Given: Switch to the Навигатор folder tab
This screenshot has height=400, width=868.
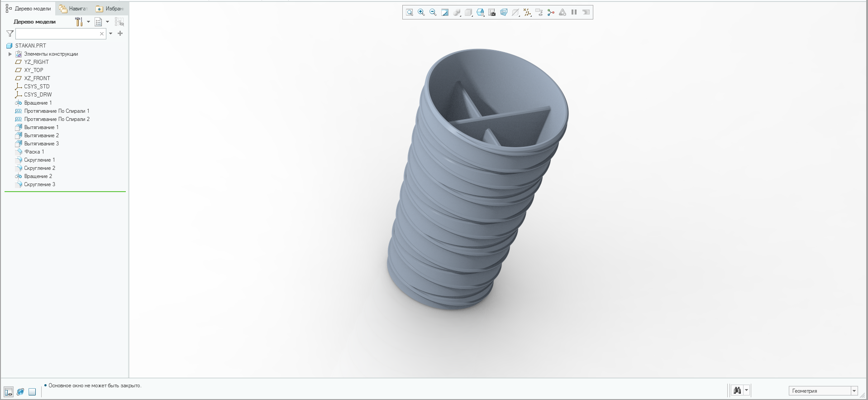Looking at the screenshot, I should click(73, 9).
